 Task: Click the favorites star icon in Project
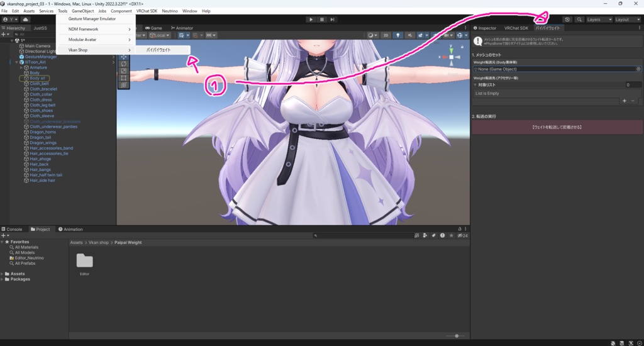pyautogui.click(x=452, y=235)
